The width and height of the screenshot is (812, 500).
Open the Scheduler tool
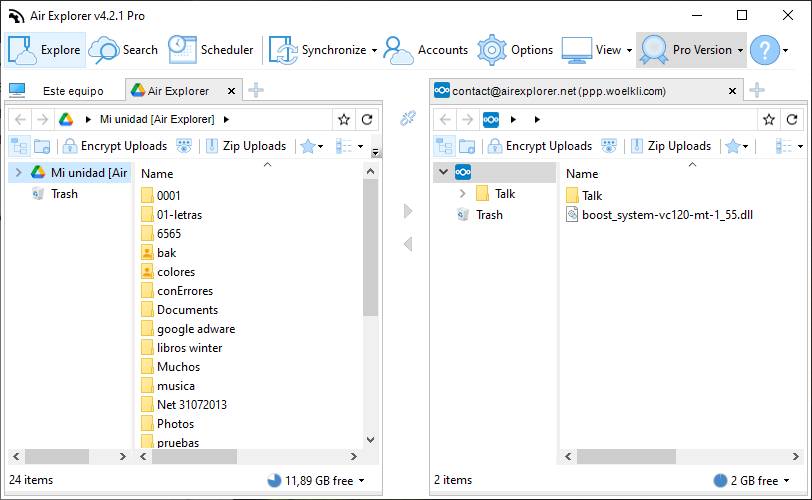(211, 50)
